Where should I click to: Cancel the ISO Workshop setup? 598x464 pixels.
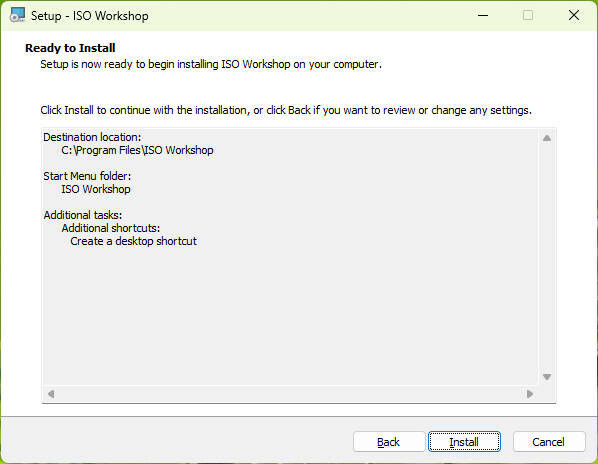[549, 442]
